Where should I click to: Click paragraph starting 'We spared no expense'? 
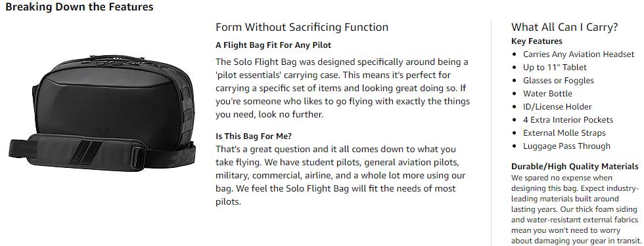pos(576,209)
